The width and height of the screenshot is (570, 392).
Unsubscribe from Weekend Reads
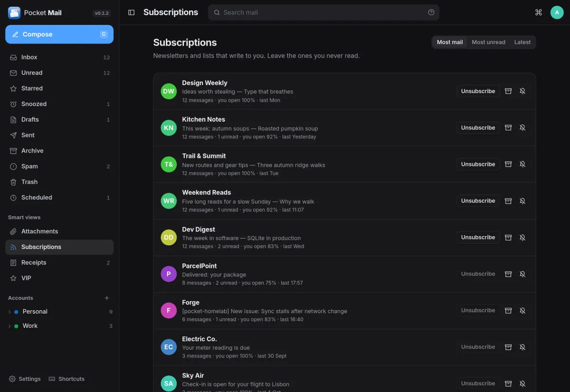click(478, 201)
